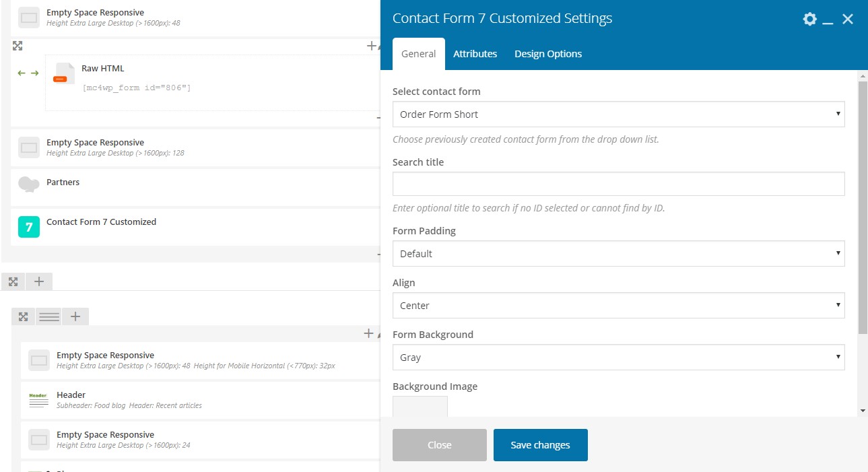This screenshot has height=472, width=868.
Task: Click the [mc4wp_form id="806"] shortcode text
Action: click(137, 88)
